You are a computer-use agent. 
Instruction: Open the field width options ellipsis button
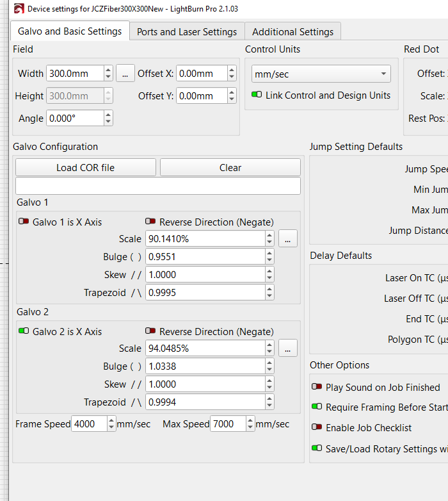125,74
